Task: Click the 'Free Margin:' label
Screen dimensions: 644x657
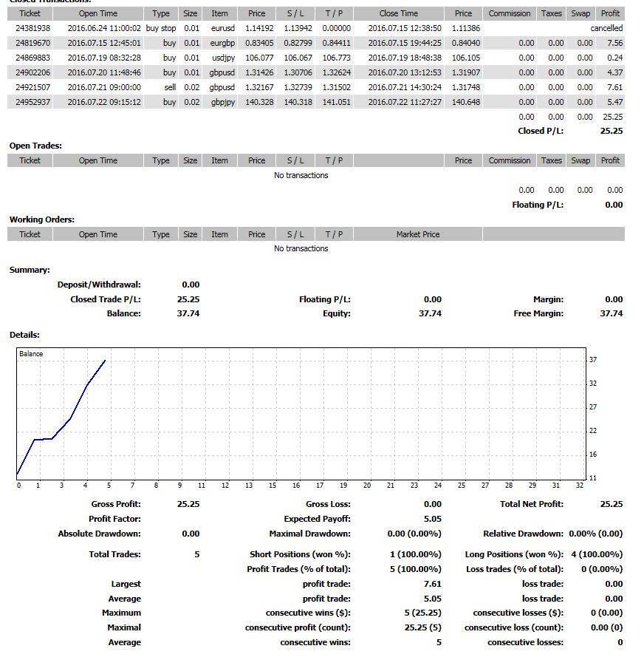Action: 538,313
